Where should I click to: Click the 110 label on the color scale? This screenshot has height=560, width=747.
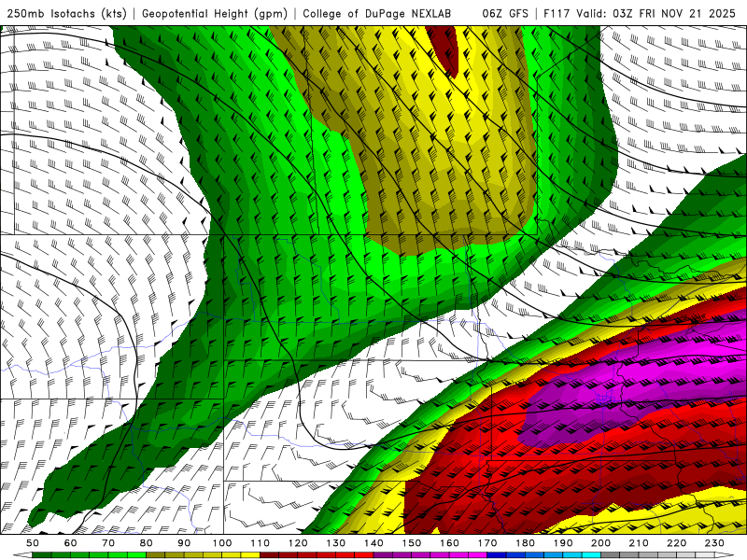pos(260,543)
